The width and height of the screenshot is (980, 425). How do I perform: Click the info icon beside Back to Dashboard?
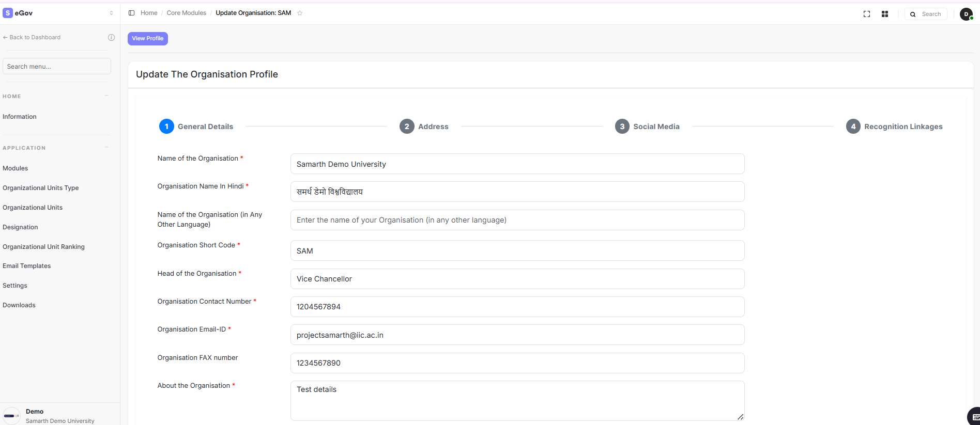111,37
